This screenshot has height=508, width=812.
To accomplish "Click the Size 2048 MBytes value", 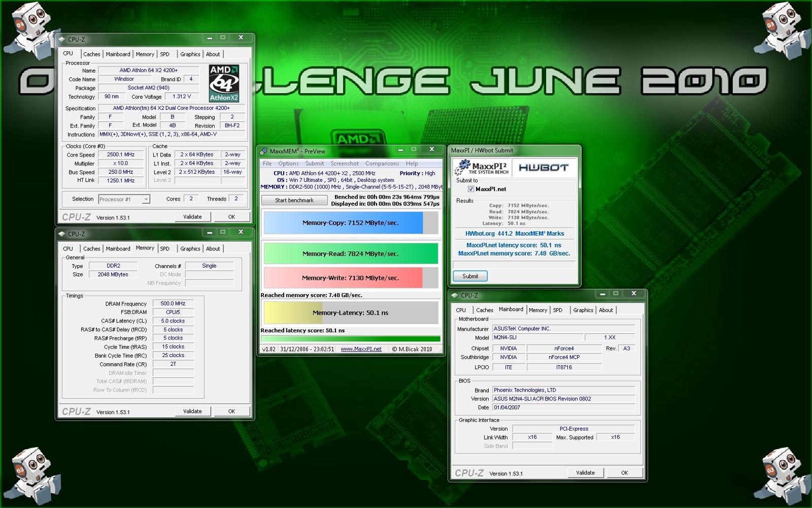I will (113, 274).
